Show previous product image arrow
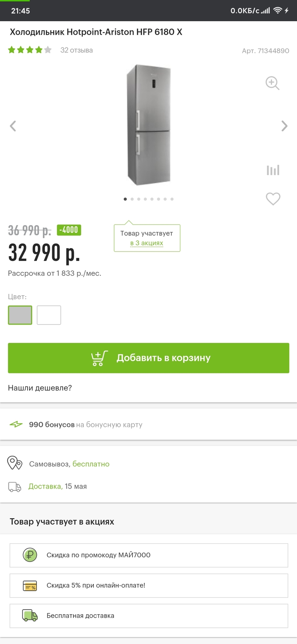 click(13, 126)
